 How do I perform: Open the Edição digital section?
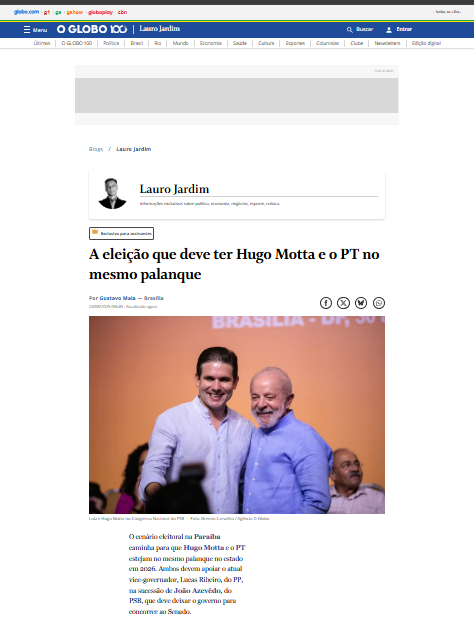(x=426, y=43)
